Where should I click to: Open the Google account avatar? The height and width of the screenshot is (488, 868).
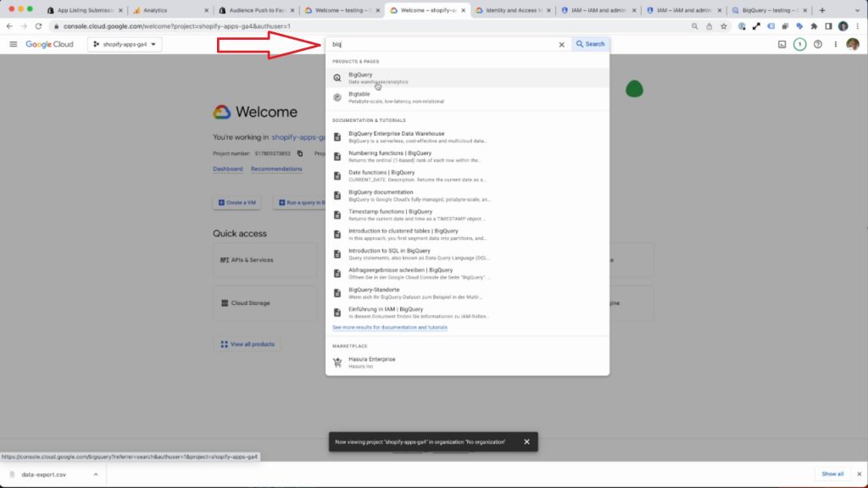pyautogui.click(x=853, y=44)
